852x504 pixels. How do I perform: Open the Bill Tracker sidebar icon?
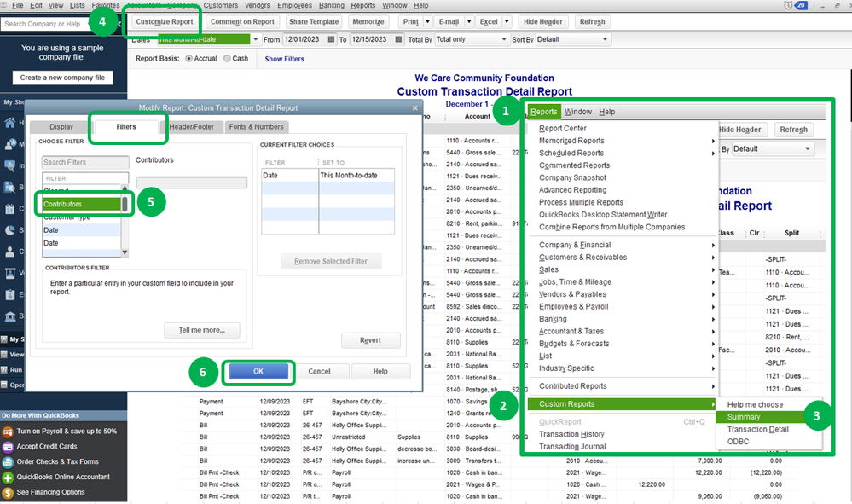coord(9,187)
